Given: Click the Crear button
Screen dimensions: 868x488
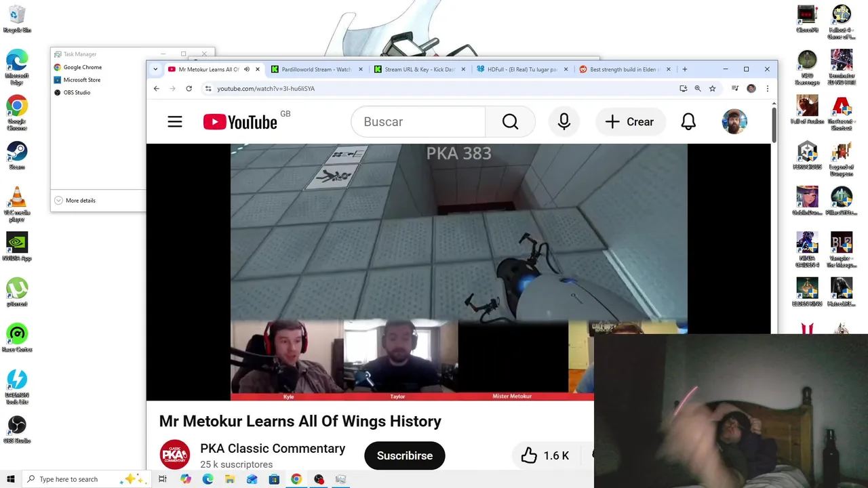Looking at the screenshot, I should 629,122.
